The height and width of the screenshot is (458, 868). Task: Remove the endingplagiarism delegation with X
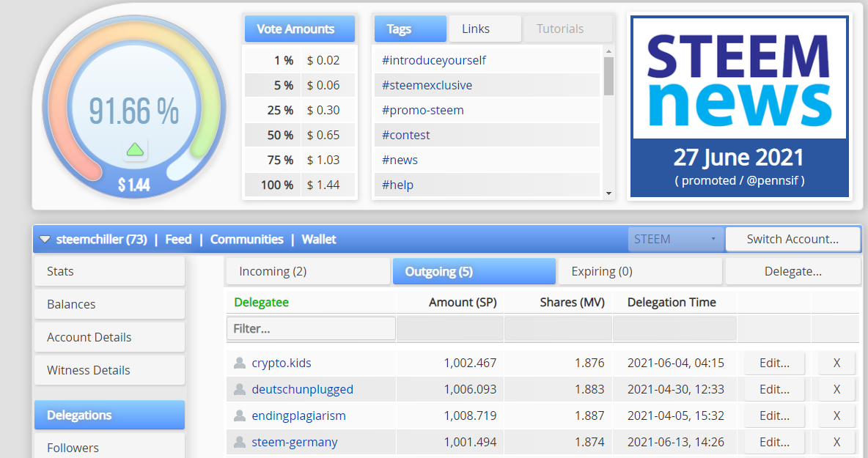[836, 415]
